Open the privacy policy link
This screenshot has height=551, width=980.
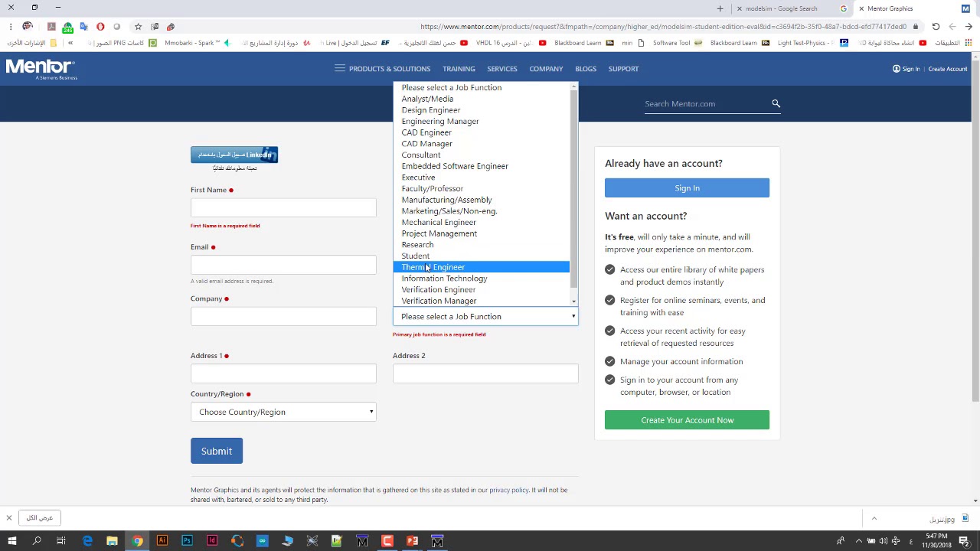click(509, 490)
